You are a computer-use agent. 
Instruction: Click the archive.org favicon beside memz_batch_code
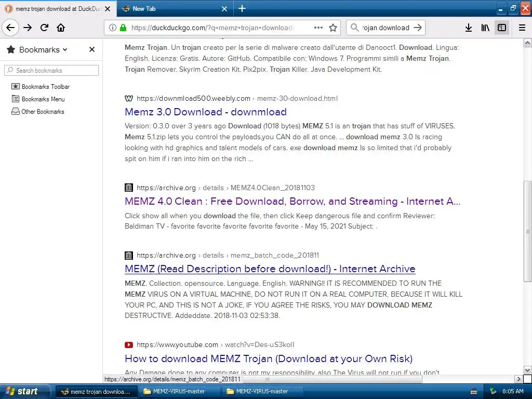129,255
